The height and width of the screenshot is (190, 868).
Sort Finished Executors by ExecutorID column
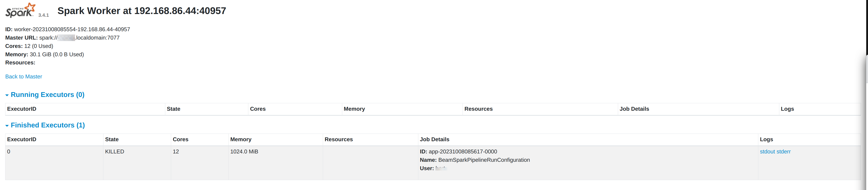click(x=22, y=139)
